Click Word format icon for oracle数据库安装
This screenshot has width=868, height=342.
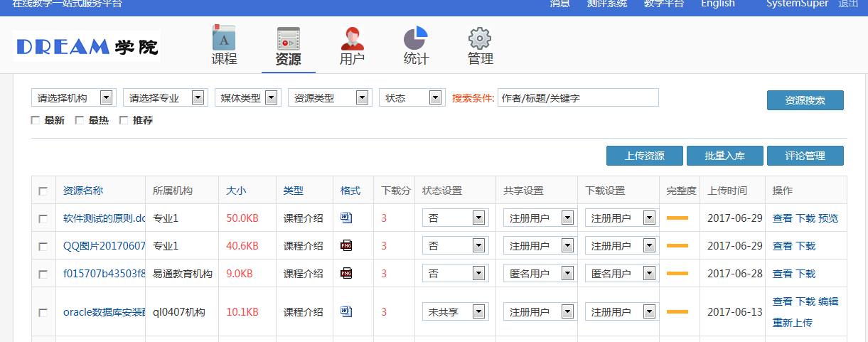[346, 311]
